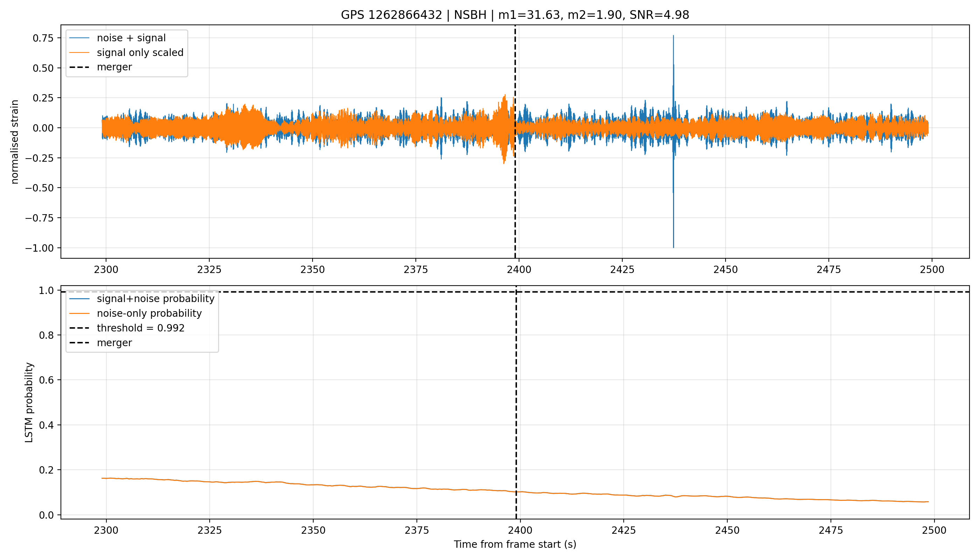The height and width of the screenshot is (560, 980).
Task: Click the 0.6 tick on probability axis
Action: 47,380
